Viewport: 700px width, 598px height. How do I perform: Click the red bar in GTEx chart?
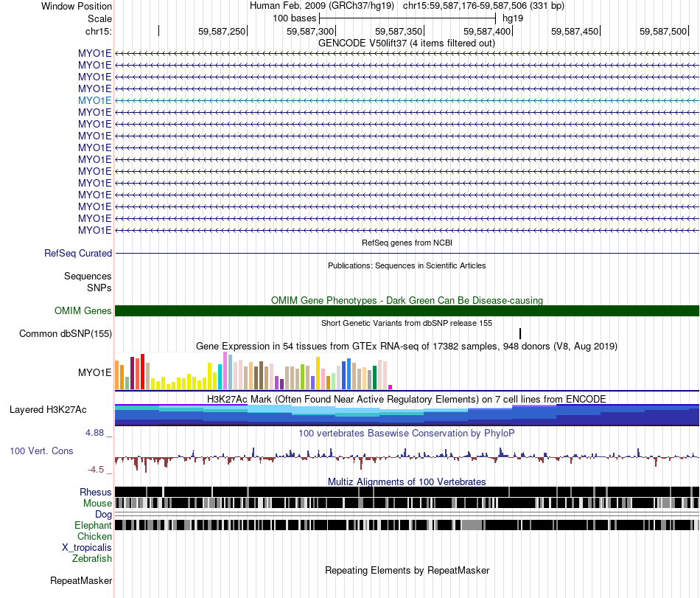point(142,372)
